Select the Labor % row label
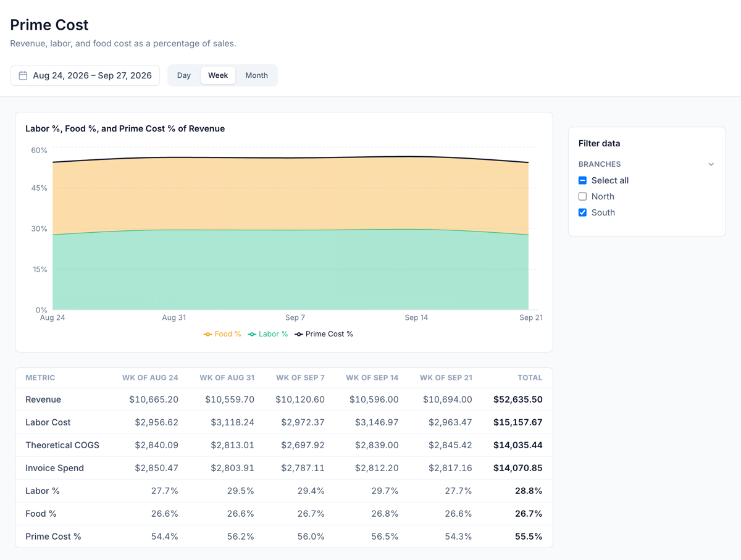741x560 pixels. pyautogui.click(x=43, y=491)
